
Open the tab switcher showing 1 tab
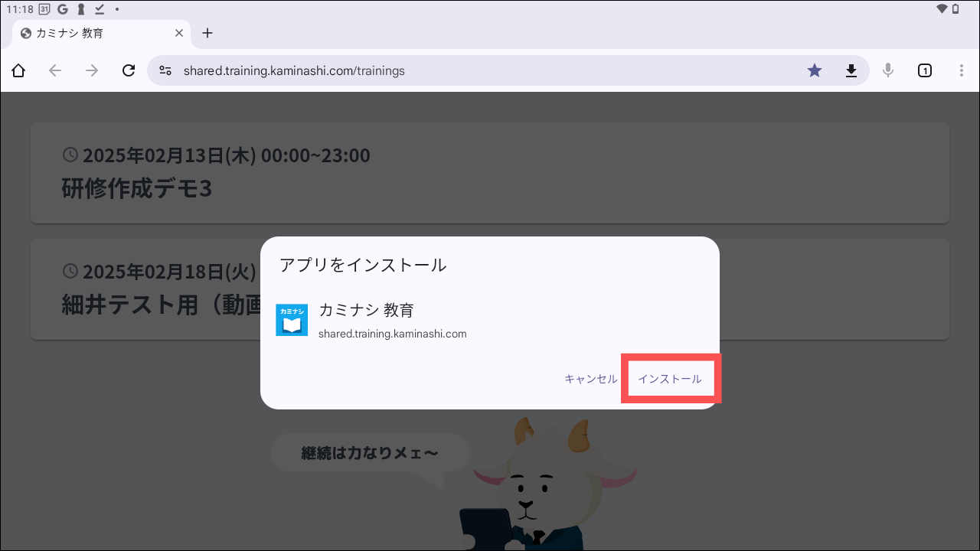[x=925, y=71]
